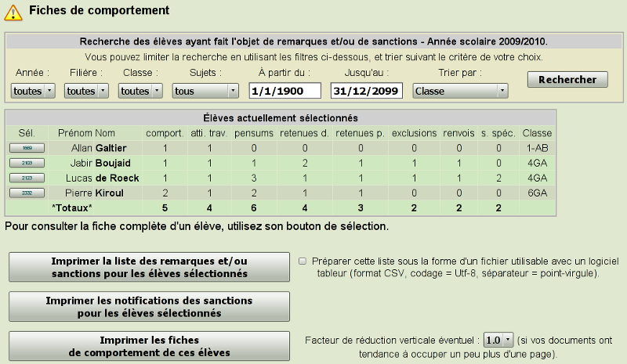
Task: Print sanction notifications for selected students
Action: (149, 307)
